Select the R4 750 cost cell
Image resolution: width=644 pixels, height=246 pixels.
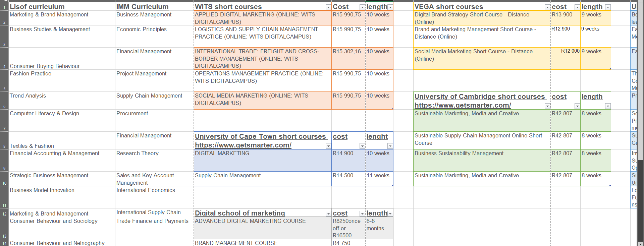(x=348, y=243)
